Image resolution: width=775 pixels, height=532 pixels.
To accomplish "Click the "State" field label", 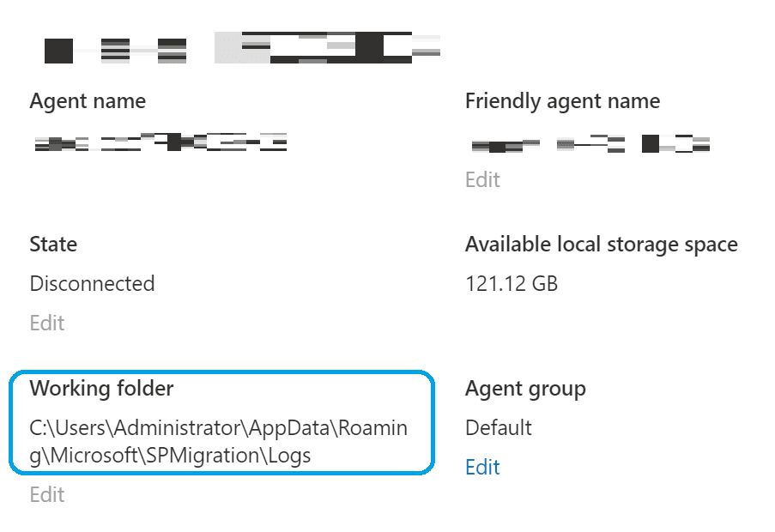I will (53, 245).
